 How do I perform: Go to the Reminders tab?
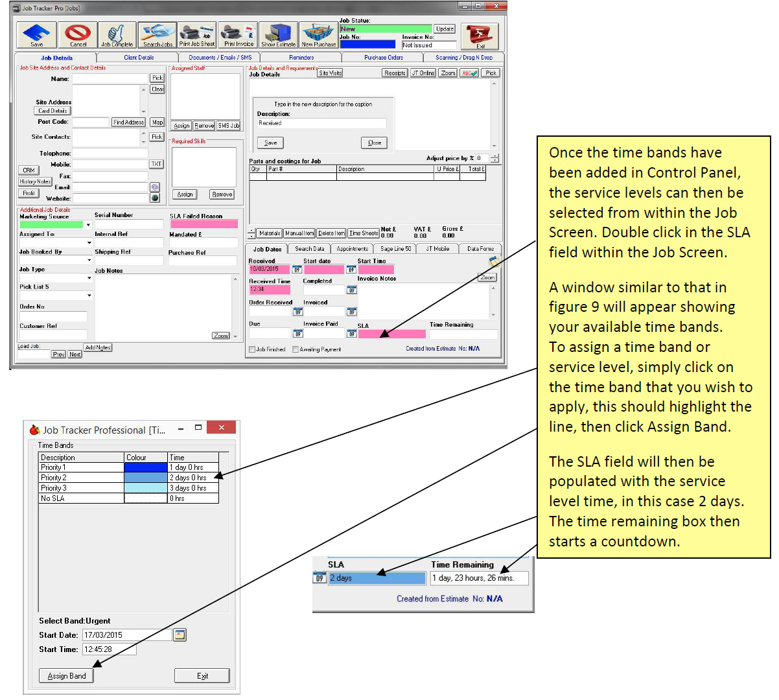[301, 58]
